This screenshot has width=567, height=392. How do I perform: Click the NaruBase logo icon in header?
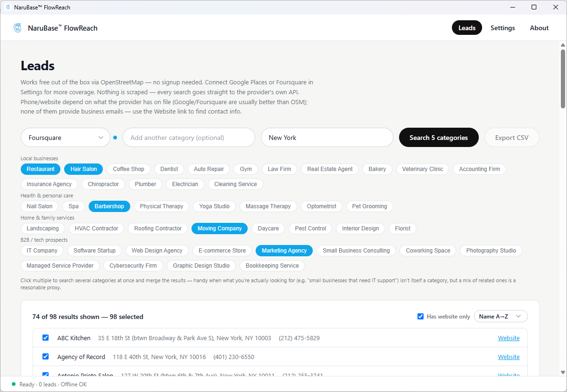point(17,28)
